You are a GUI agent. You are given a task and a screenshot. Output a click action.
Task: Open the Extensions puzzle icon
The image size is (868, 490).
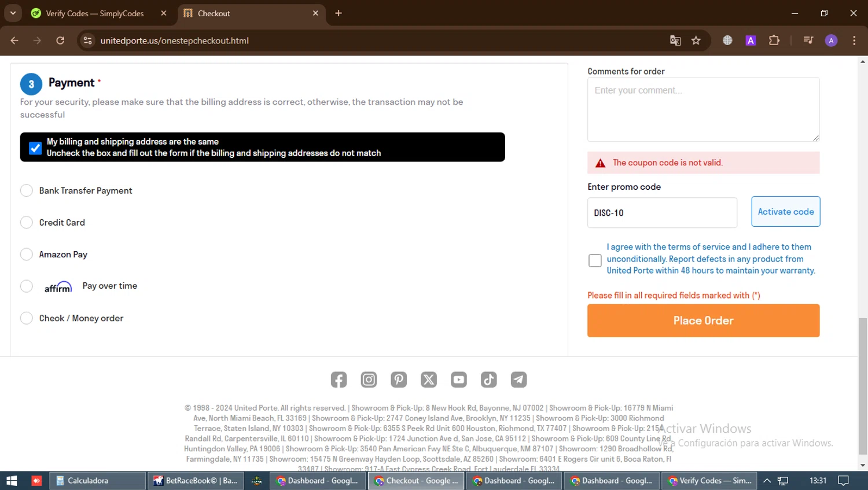point(774,40)
